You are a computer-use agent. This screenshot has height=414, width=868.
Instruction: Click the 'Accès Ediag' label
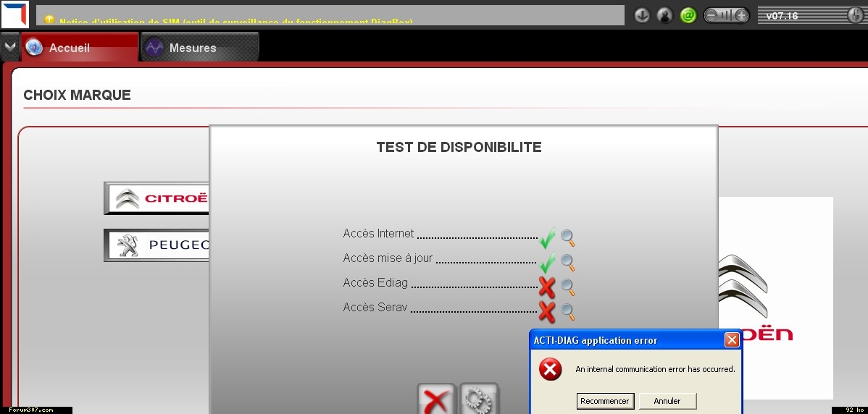(x=375, y=282)
